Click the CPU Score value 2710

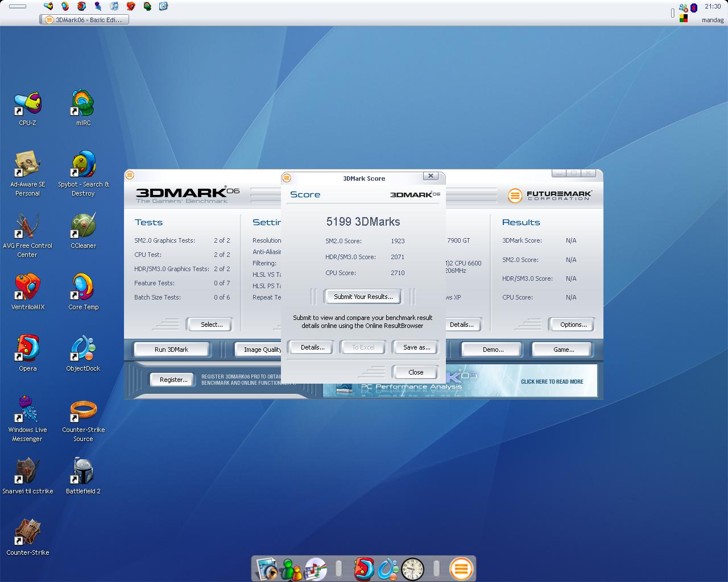[x=398, y=273]
